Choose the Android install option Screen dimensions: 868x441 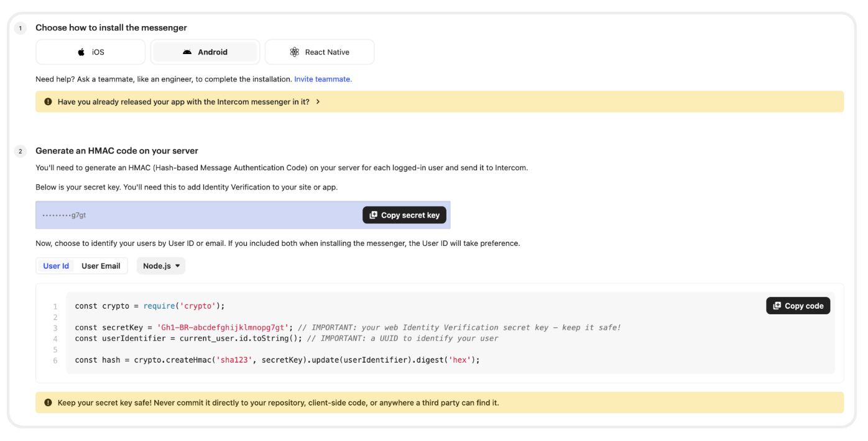coord(205,52)
